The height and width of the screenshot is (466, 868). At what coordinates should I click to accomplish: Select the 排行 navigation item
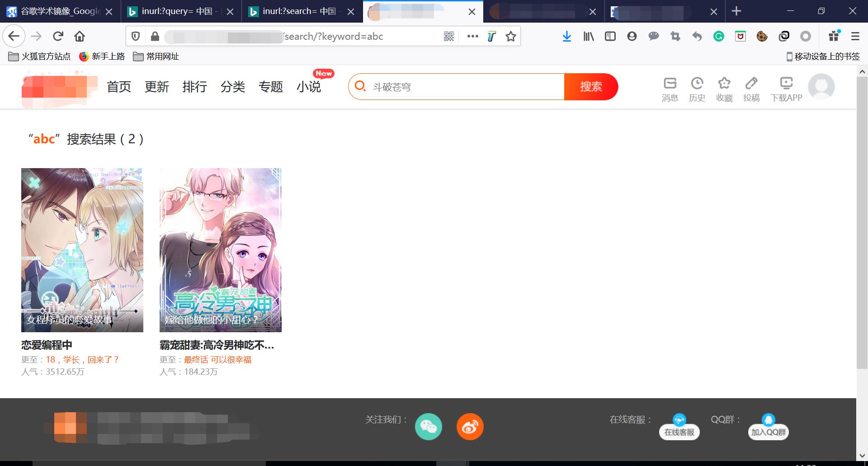194,87
